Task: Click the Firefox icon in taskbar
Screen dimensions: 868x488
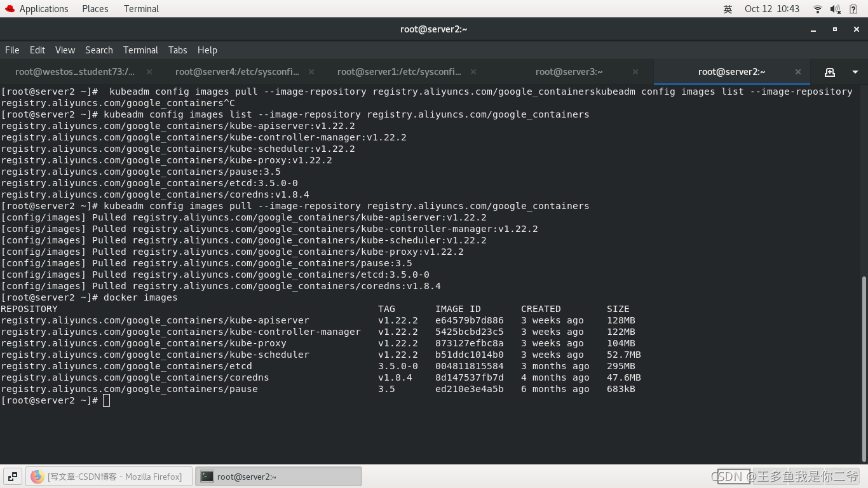Action: 37,477
